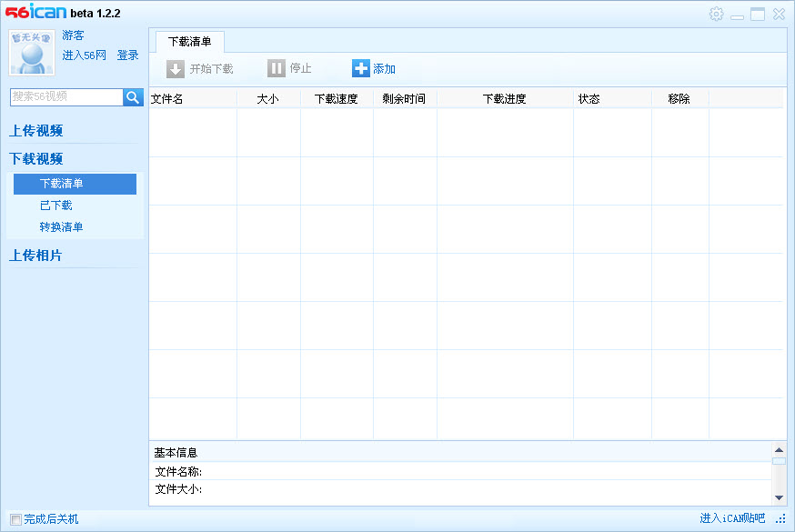Screen dimensions: 795x532
Task: Click the 登录 link
Action: [x=127, y=55]
